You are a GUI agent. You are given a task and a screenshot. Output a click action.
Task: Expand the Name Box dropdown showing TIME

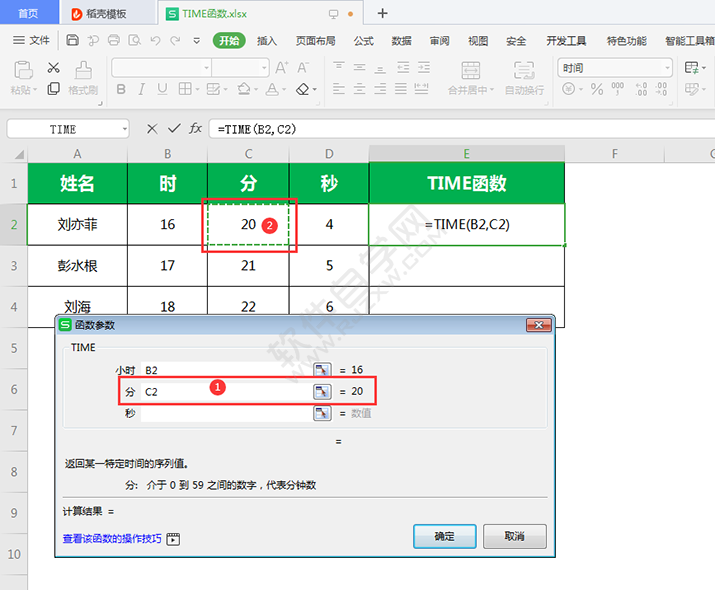pyautogui.click(x=124, y=129)
